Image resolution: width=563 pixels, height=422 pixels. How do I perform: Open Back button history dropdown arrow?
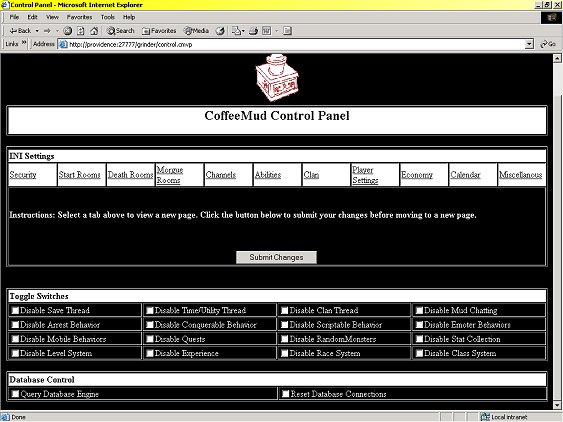pyautogui.click(x=37, y=31)
